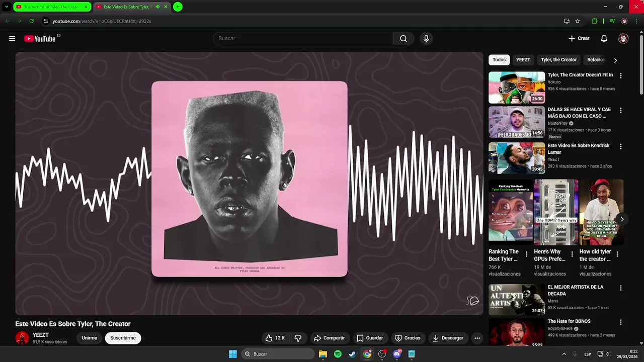Select the Todos filter chip
644x362 pixels.
point(499,60)
